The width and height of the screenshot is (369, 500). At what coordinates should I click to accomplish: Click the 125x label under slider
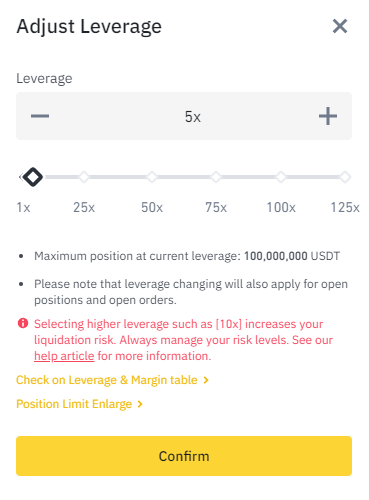(x=345, y=207)
